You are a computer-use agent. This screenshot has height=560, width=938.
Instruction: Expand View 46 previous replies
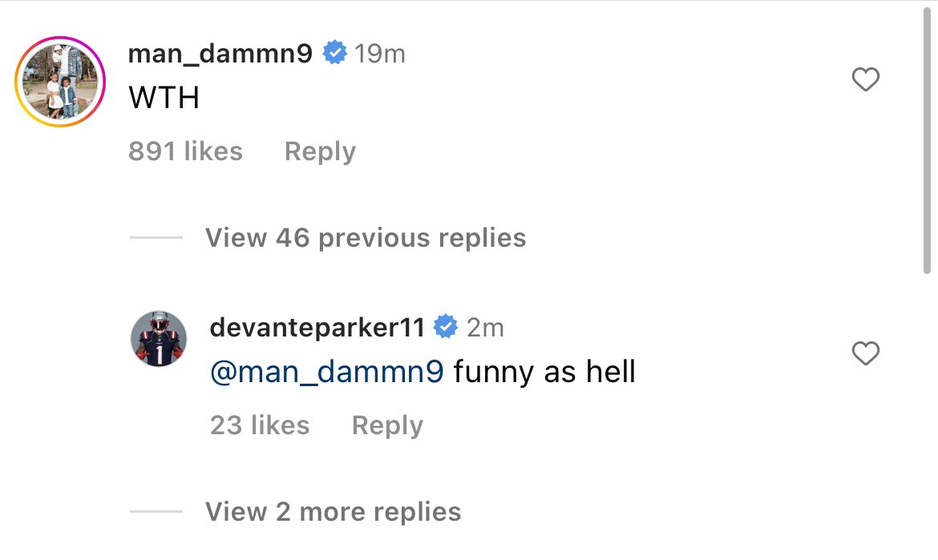point(366,238)
